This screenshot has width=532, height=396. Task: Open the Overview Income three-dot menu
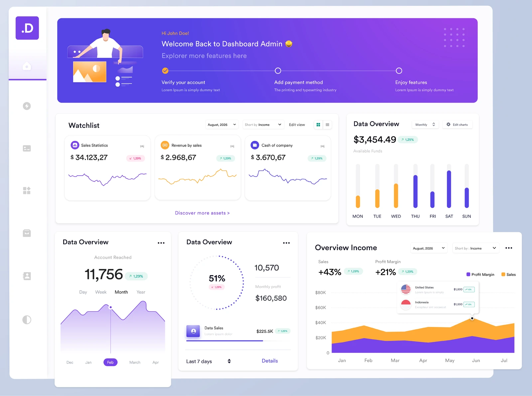(x=509, y=248)
